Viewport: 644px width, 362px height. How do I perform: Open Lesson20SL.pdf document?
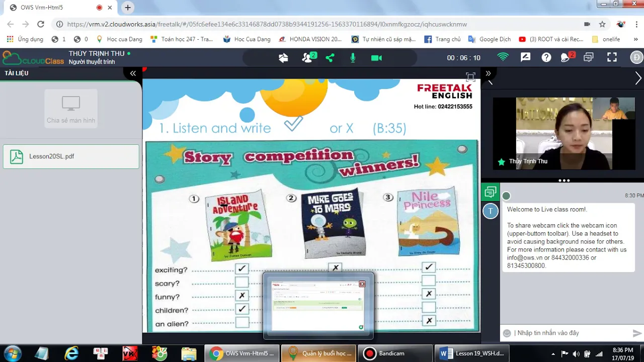coord(71,156)
